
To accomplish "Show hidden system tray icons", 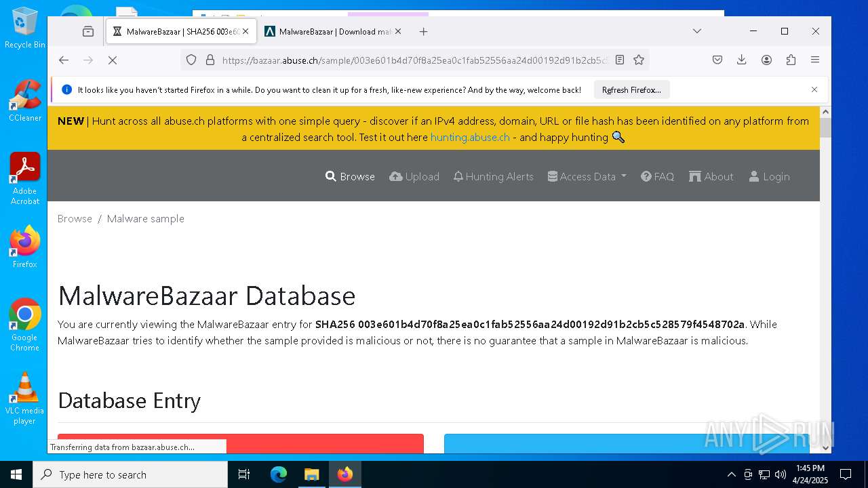I will click(x=731, y=474).
